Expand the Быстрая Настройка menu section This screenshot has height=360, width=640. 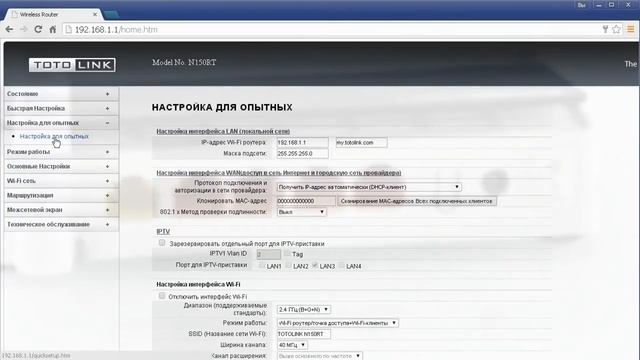click(61, 109)
